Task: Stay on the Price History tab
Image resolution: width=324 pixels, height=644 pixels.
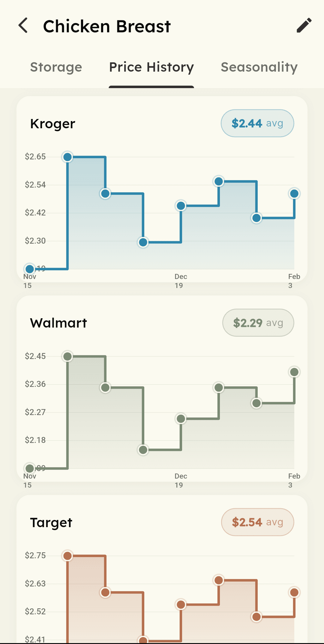Action: [151, 67]
